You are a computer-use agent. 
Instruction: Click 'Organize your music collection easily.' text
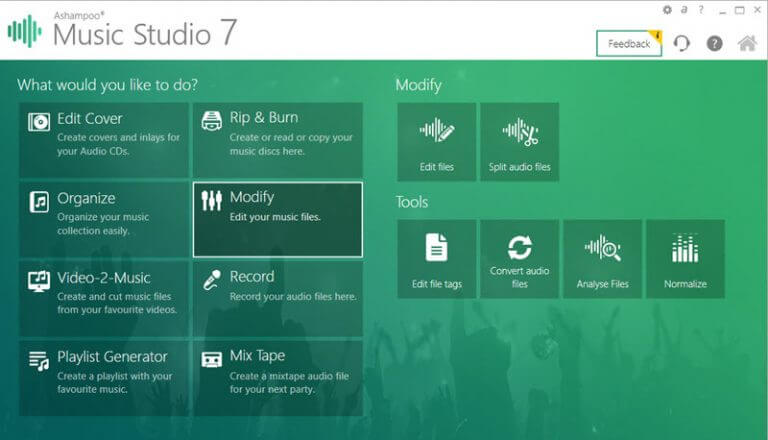click(x=103, y=224)
